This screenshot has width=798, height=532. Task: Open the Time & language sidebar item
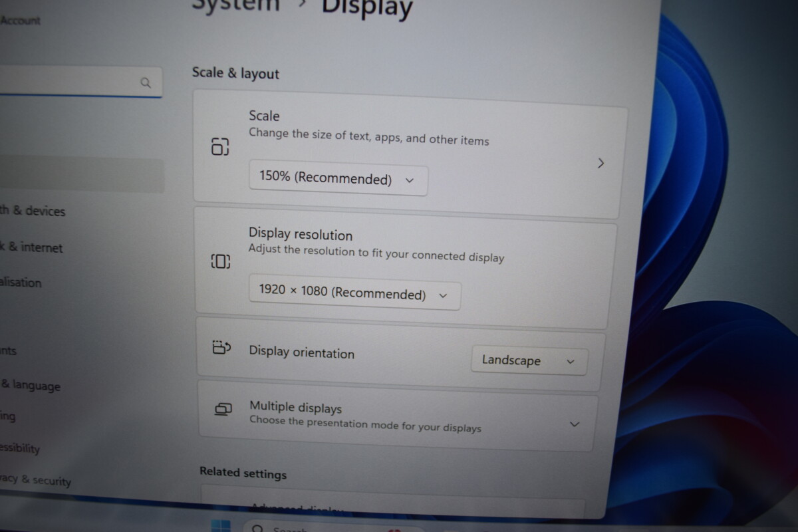30,385
